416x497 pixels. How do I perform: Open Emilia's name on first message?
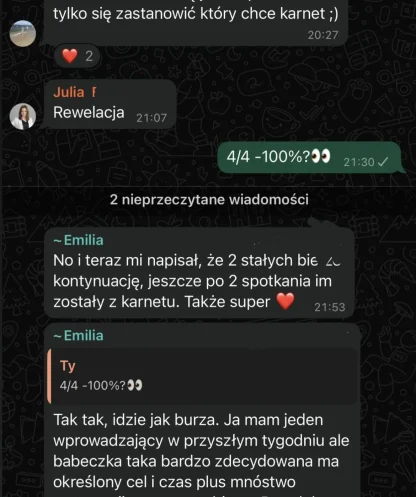pos(79,240)
